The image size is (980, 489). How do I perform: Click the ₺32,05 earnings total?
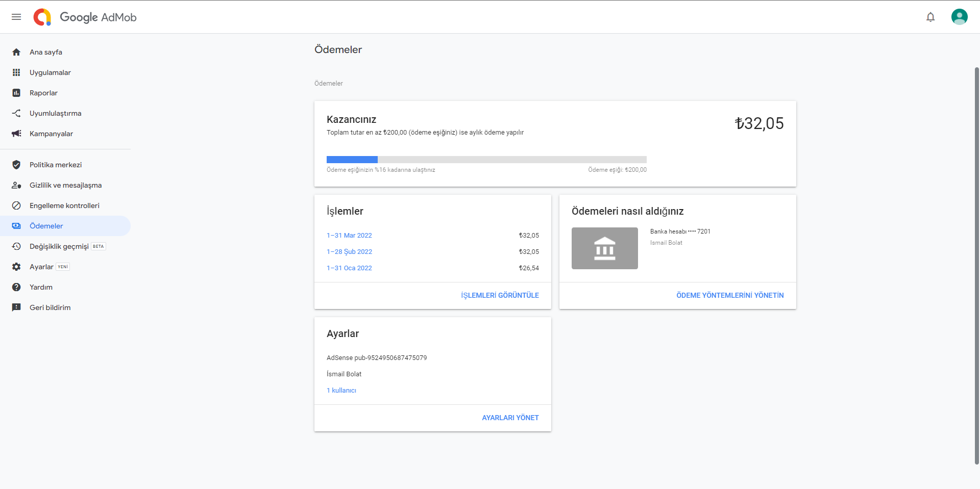pyautogui.click(x=759, y=123)
